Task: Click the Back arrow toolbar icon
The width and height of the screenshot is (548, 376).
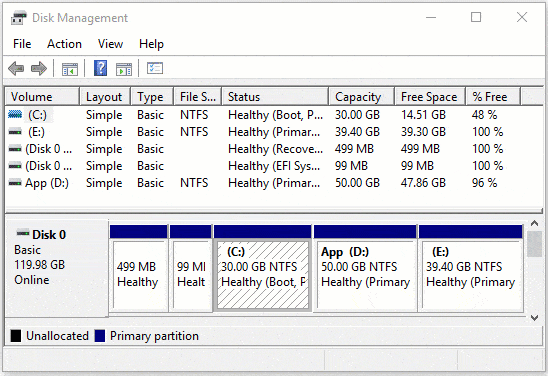Action: click(16, 68)
